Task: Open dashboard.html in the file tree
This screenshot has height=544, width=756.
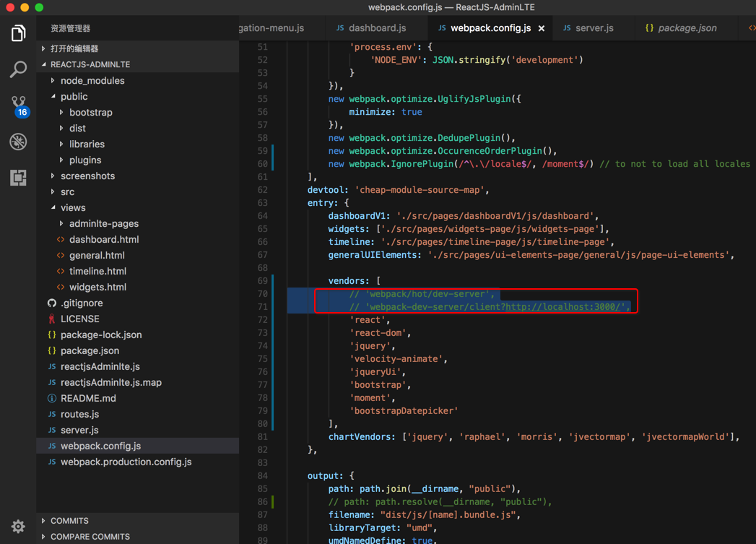Action: pos(104,240)
